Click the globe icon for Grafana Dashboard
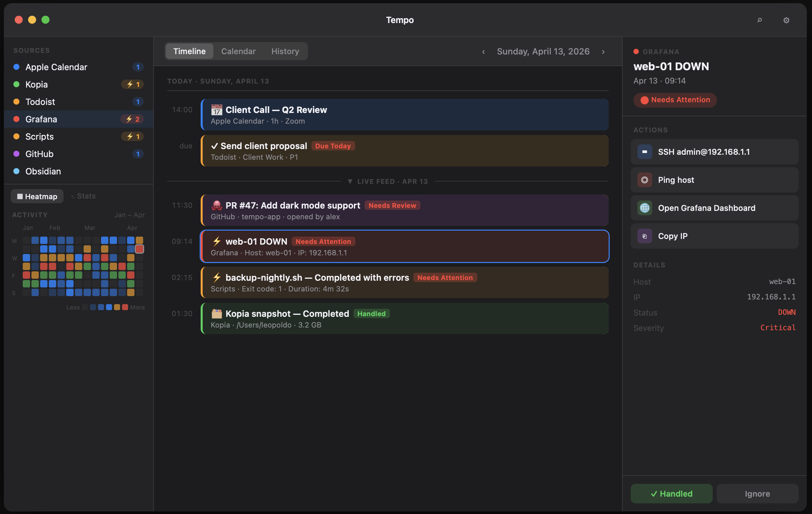This screenshot has width=812, height=514. 644,208
